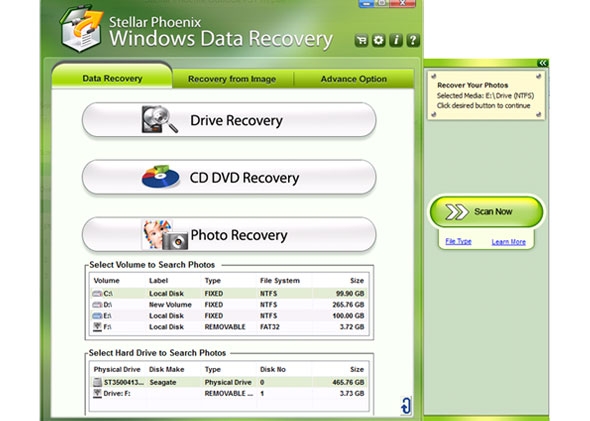Start scanning with Scan Now button
Screen dimensions: 590x421
click(x=486, y=211)
